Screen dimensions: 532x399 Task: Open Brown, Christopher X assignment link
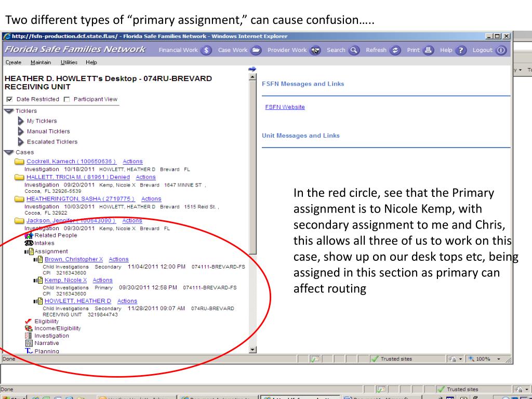pos(74,259)
